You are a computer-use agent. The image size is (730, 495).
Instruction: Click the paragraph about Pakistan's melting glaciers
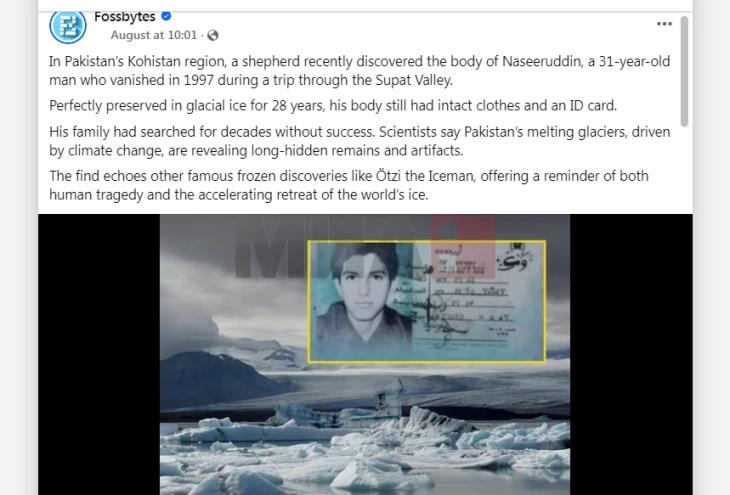click(359, 141)
